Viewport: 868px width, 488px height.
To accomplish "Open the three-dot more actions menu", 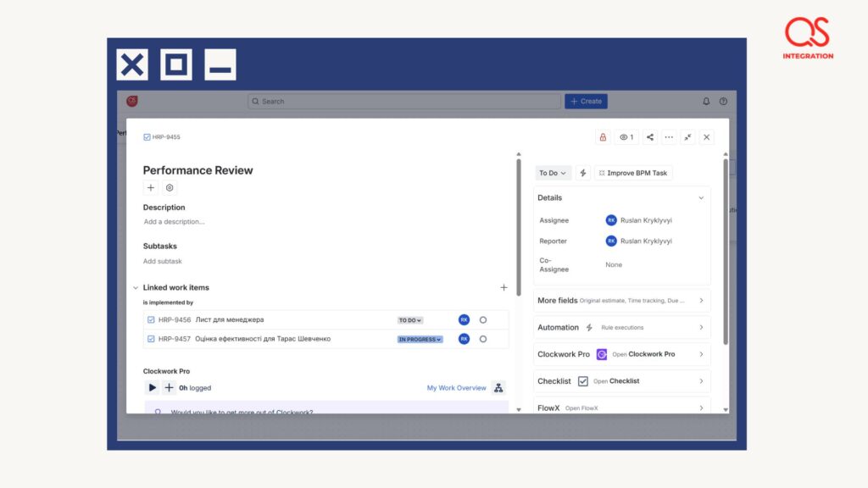I will 669,137.
